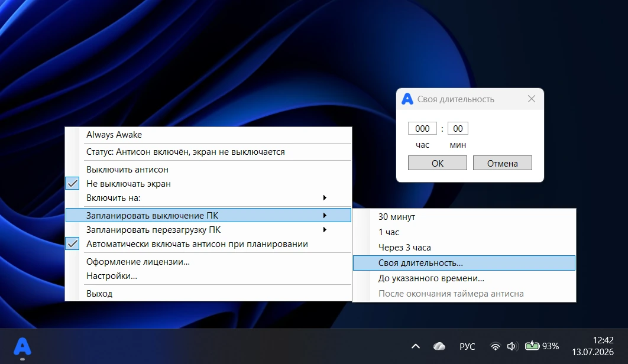Select 1 час shutdown option

click(x=464, y=232)
